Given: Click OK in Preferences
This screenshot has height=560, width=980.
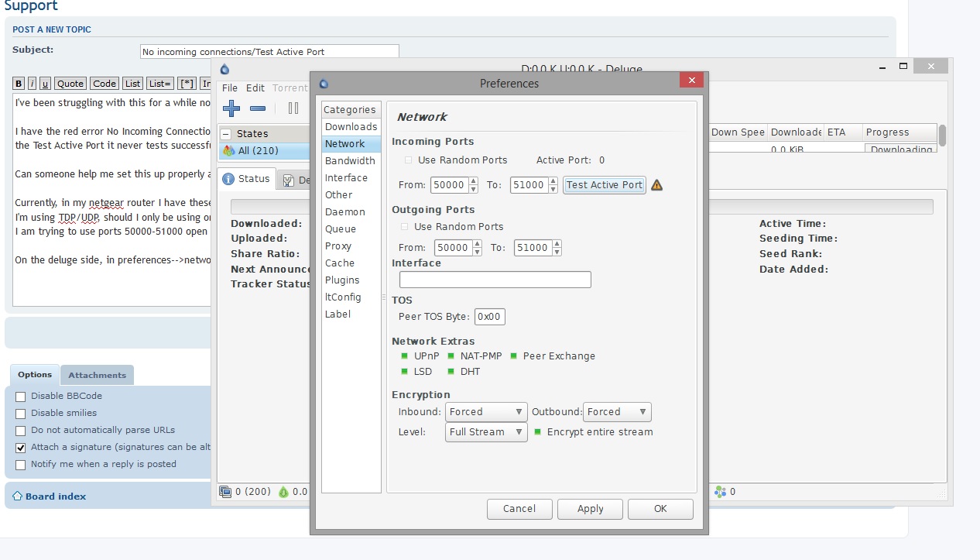Looking at the screenshot, I should point(660,509).
